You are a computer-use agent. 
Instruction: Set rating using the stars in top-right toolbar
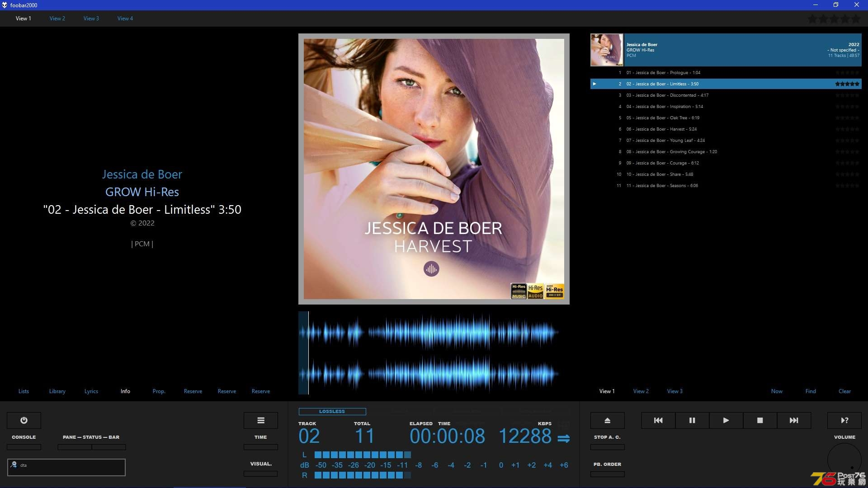834,19
